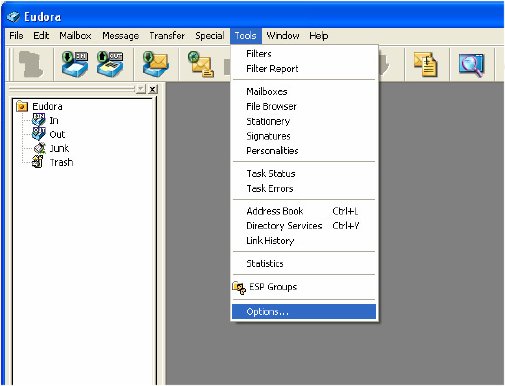This screenshot has width=505, height=386.
Task: Open the Special menu
Action: (x=209, y=36)
